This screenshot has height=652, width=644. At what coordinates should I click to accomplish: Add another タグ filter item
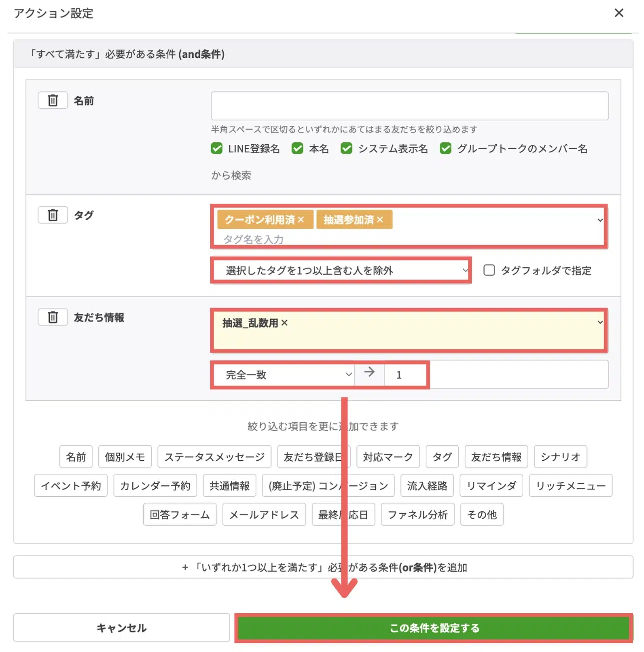(442, 457)
